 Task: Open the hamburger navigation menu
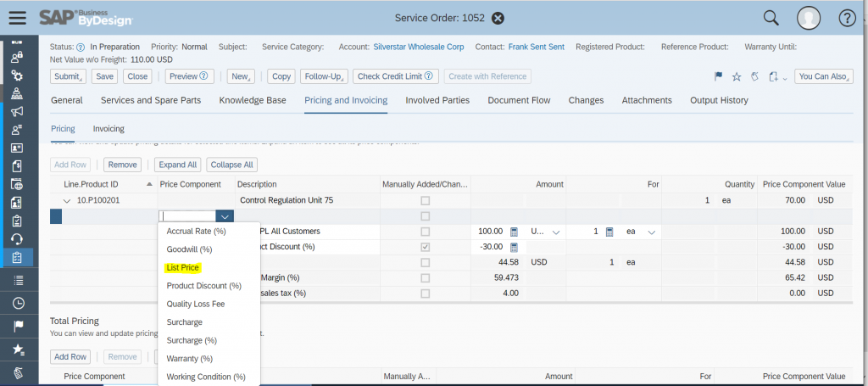18,18
